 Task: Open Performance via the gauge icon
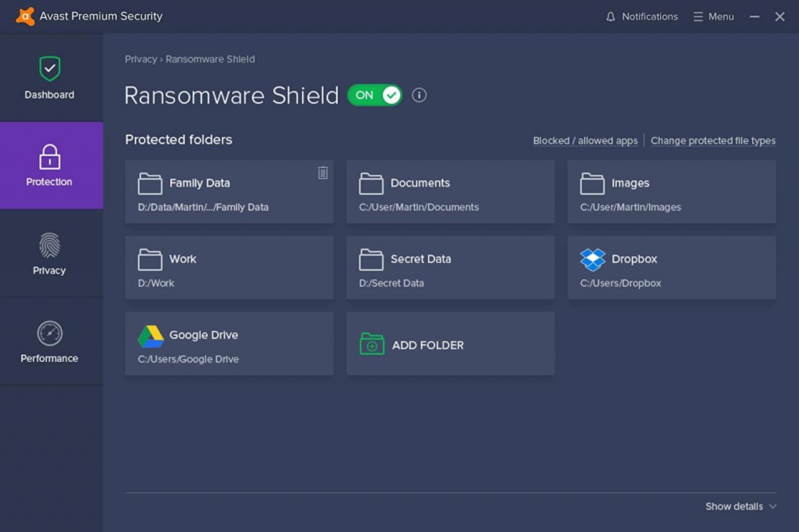coord(49,333)
